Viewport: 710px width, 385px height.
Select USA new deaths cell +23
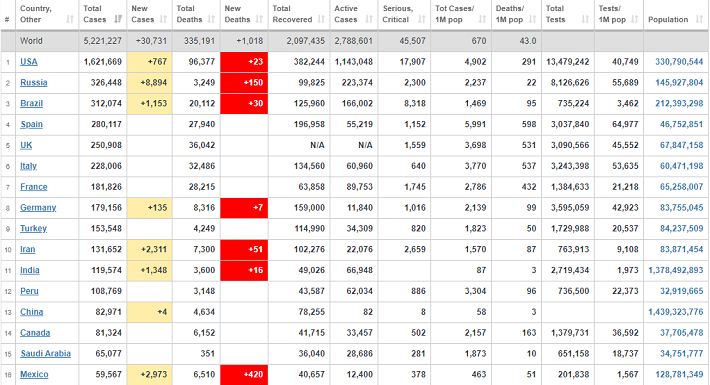click(244, 62)
